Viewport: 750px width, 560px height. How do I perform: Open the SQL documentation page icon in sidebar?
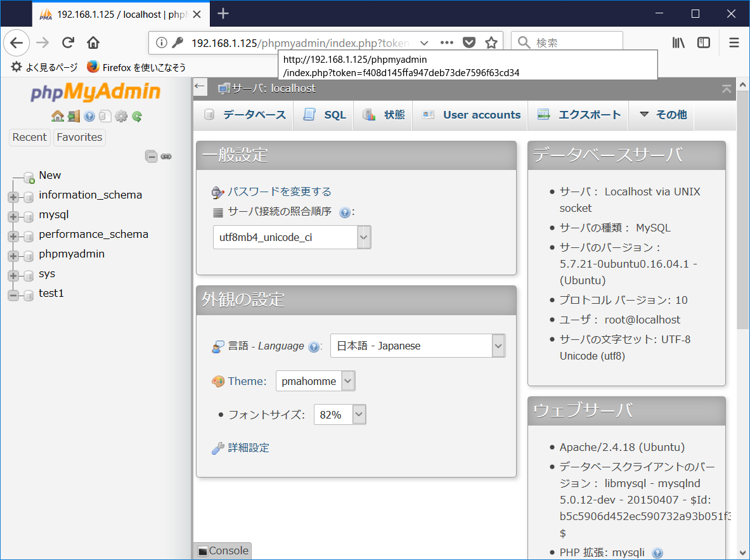click(x=105, y=116)
